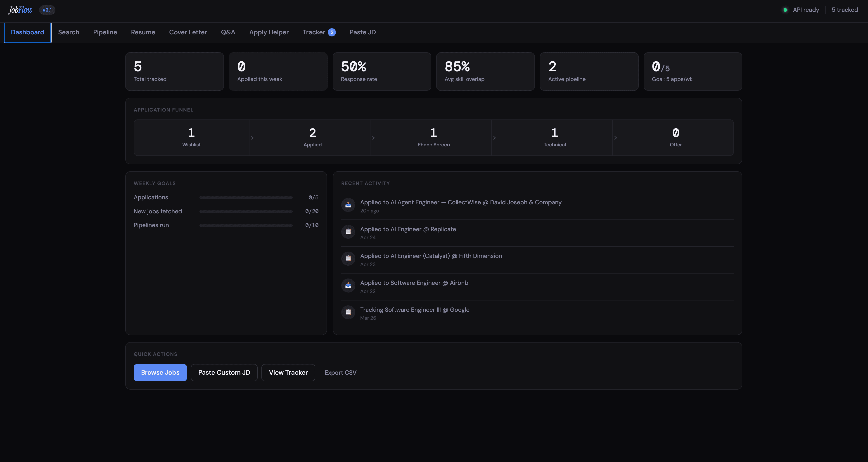Click the 'Apr 24' timestamp
The image size is (868, 462).
[368, 237]
